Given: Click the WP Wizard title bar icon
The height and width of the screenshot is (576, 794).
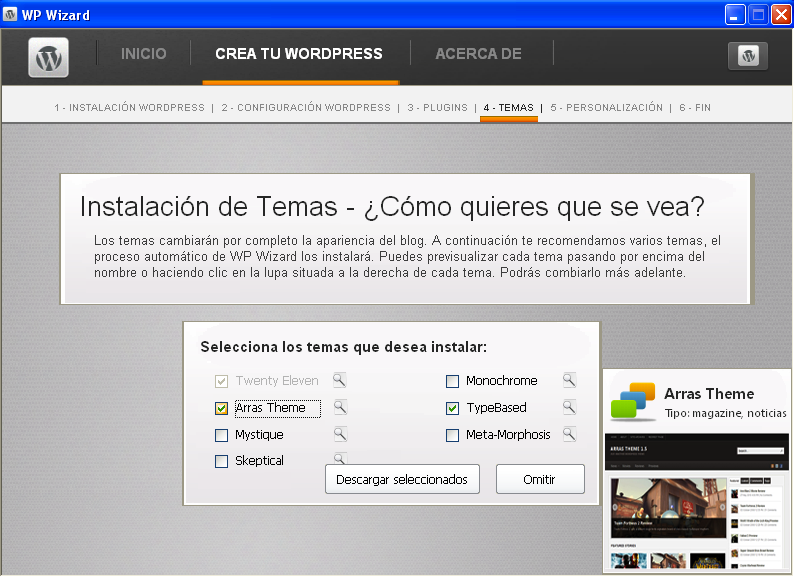Looking at the screenshot, I should click(10, 15).
